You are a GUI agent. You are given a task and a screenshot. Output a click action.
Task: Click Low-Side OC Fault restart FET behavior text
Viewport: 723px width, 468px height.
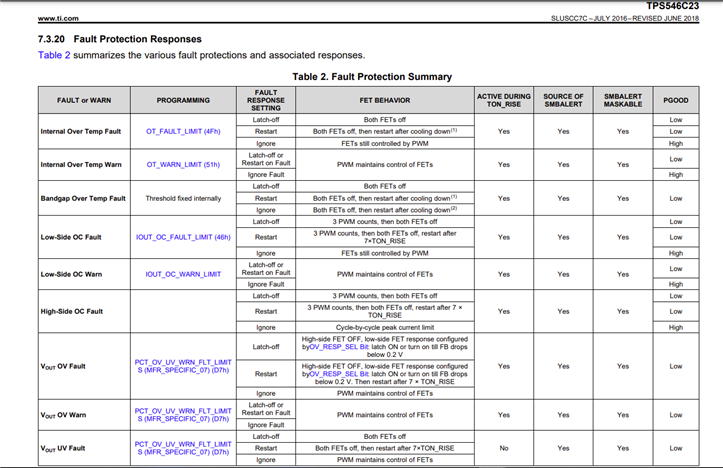pos(385,237)
